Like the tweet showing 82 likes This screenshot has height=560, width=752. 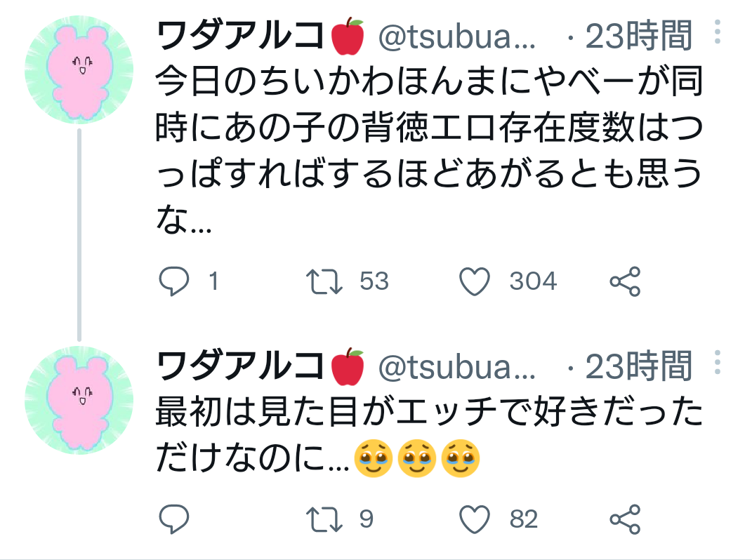tap(474, 519)
